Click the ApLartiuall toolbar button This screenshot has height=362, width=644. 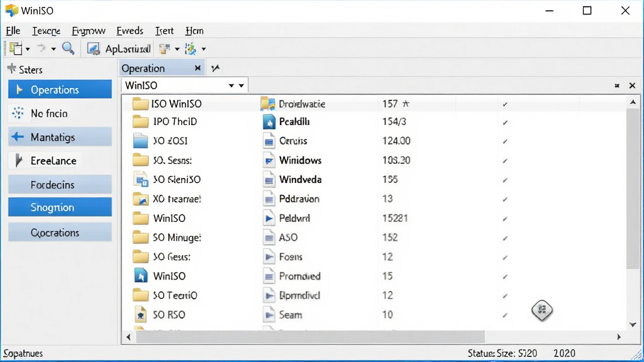point(118,49)
